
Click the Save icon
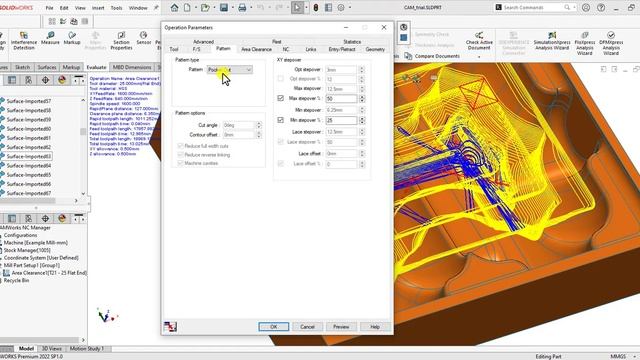click(x=224, y=7)
